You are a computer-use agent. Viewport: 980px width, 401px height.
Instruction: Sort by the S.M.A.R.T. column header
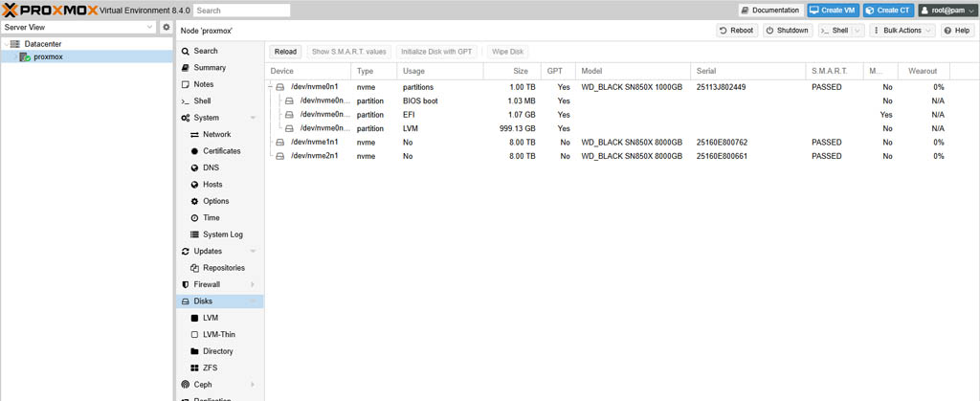835,71
